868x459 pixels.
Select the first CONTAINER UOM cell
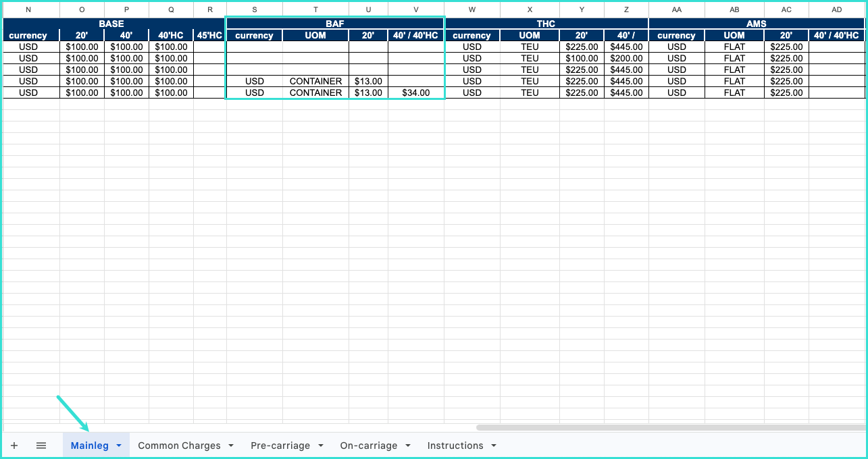[x=315, y=81]
